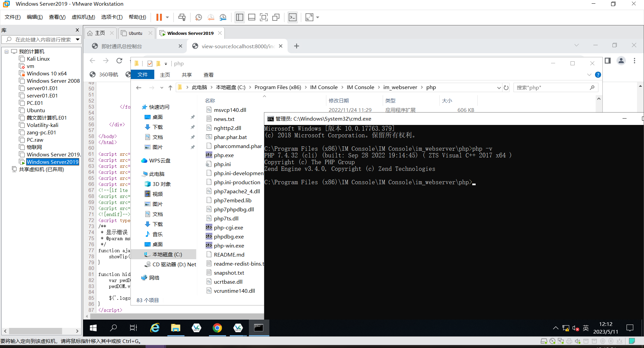Click the revert to snapshot icon
This screenshot has height=348, width=644.
coord(211,17)
